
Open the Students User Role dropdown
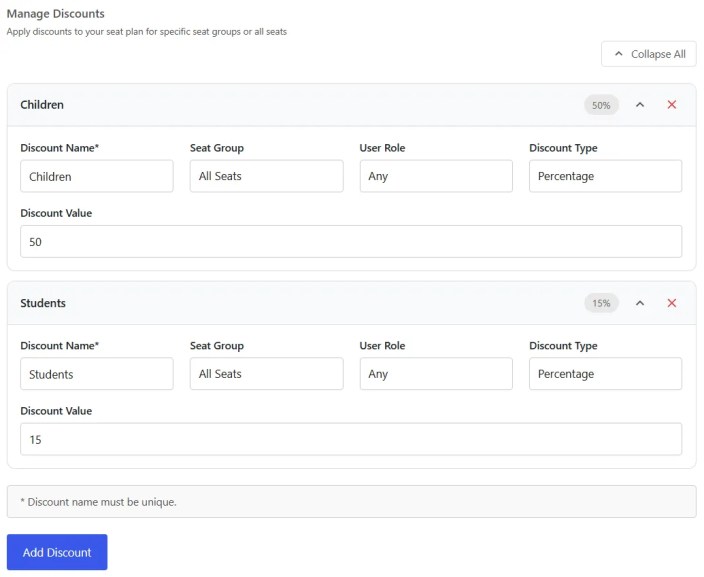tap(436, 374)
